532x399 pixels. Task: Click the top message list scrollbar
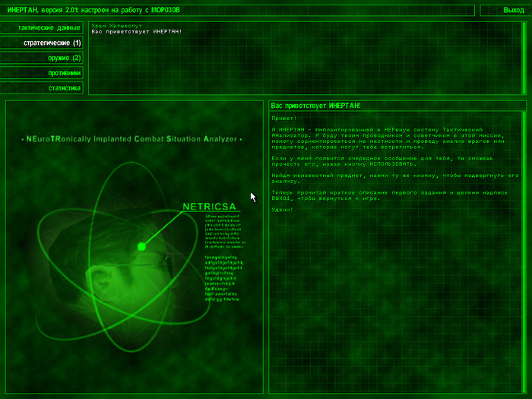click(522, 59)
